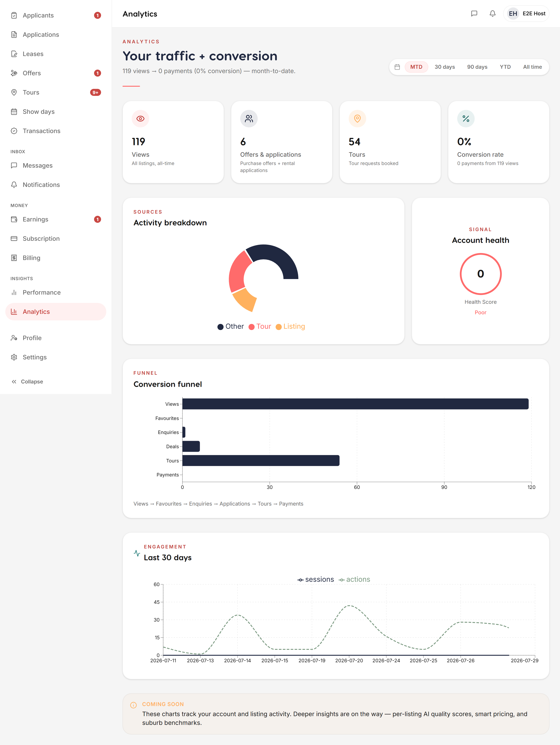Click the Notifications bell icon in sidebar

[x=14, y=184]
